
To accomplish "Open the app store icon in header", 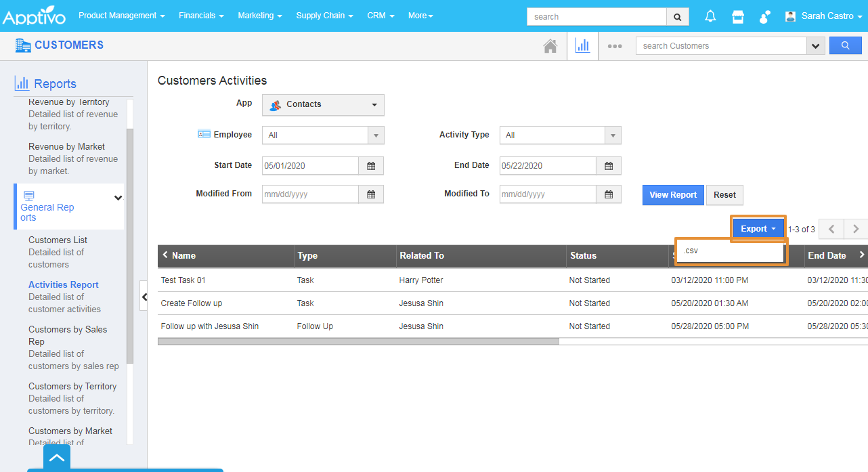I will 738,16.
